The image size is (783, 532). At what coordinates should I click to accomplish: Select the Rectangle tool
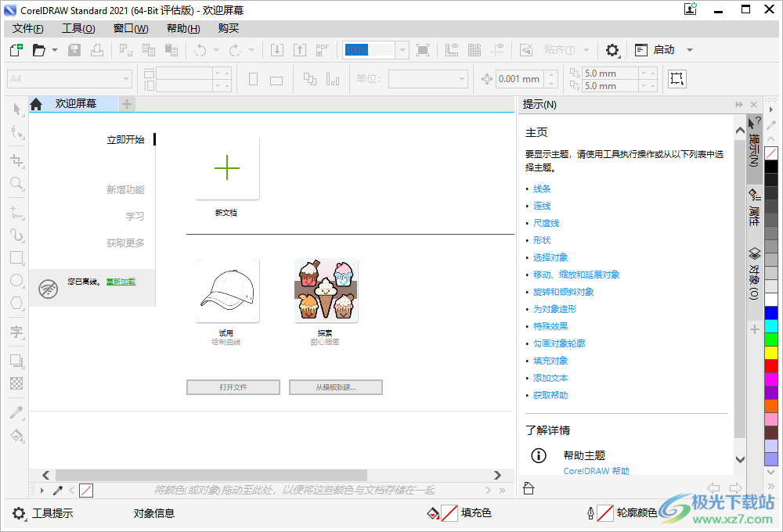tap(17, 257)
